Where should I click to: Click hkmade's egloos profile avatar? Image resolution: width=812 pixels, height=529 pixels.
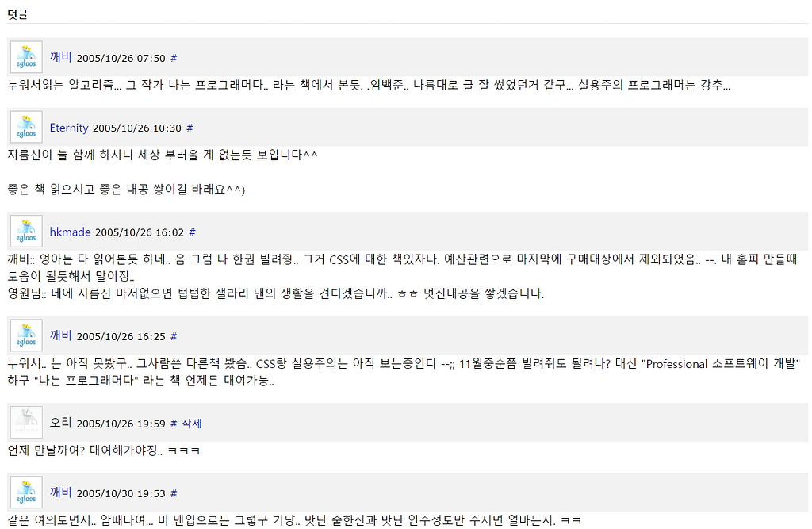click(26, 231)
